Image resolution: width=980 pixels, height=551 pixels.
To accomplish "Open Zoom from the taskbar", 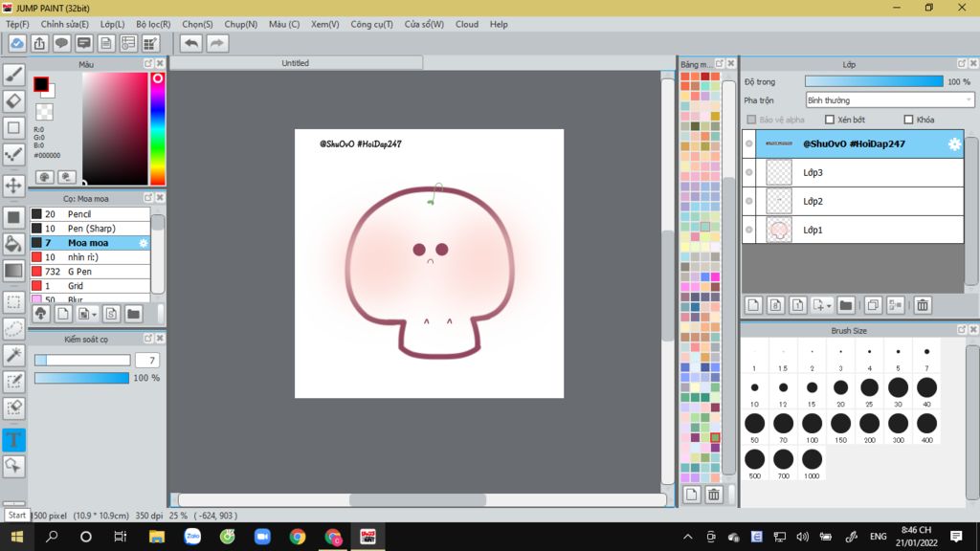I will (x=262, y=537).
